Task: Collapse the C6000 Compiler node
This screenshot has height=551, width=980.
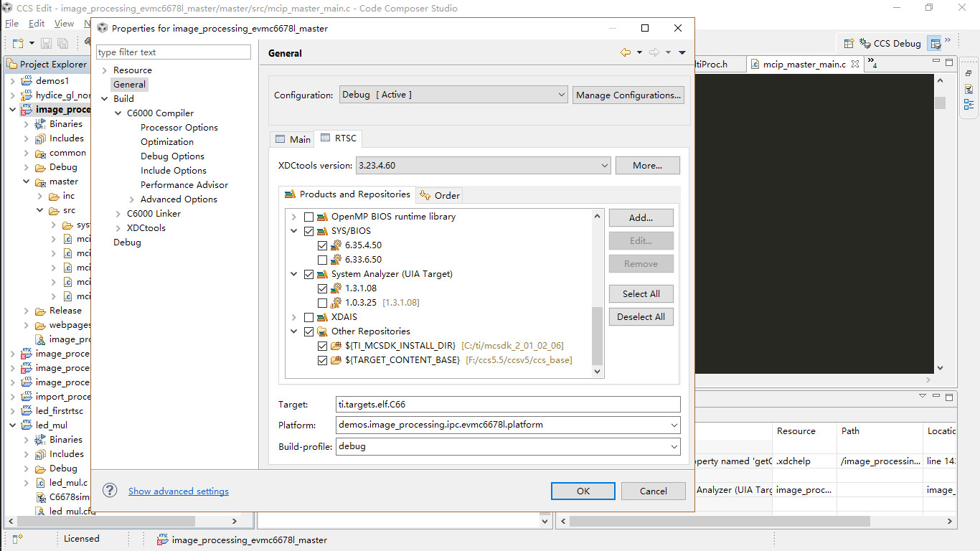Action: [118, 113]
